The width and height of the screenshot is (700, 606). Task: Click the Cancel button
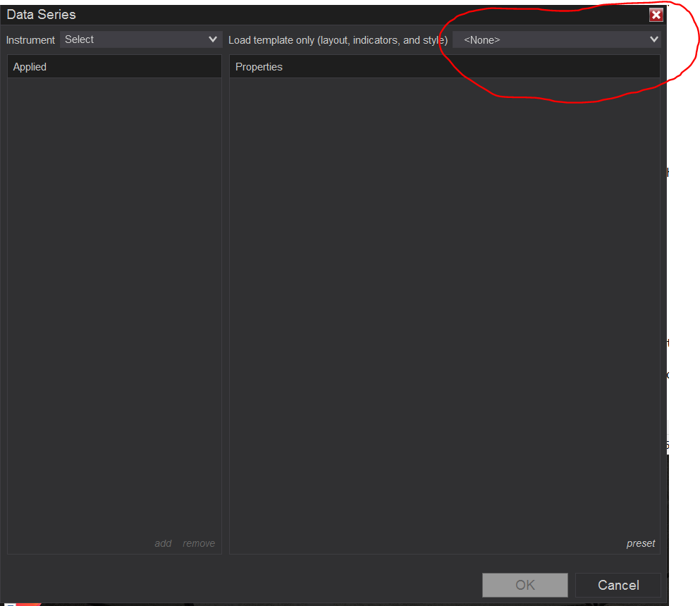pos(618,585)
